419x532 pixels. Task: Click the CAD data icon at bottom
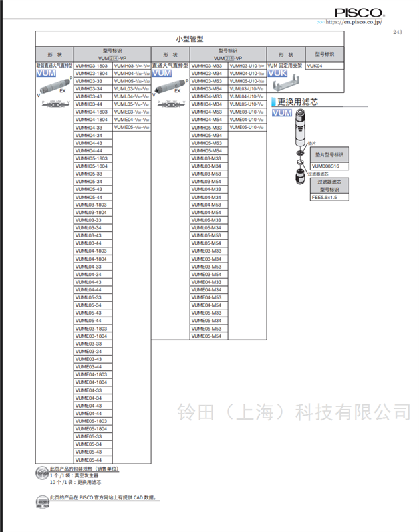coord(41,501)
